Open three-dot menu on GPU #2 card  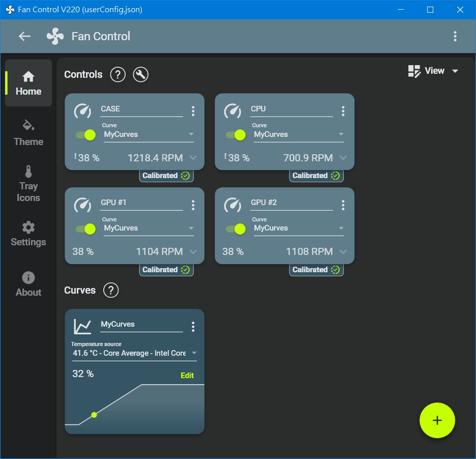pos(343,205)
